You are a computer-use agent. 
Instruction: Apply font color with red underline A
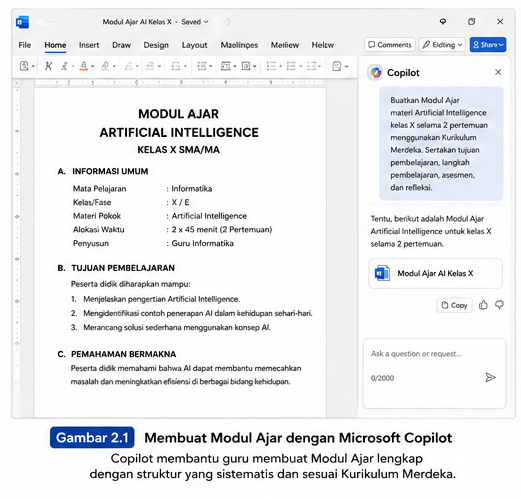tap(84, 66)
